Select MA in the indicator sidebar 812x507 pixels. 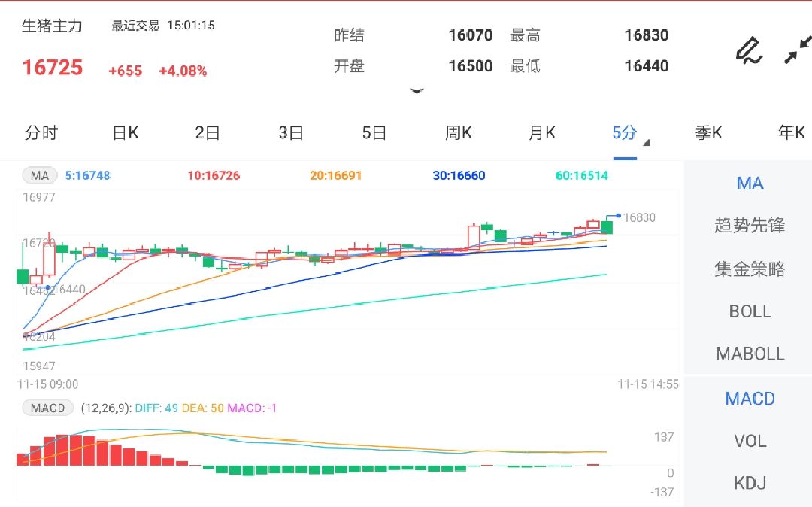[750, 183]
